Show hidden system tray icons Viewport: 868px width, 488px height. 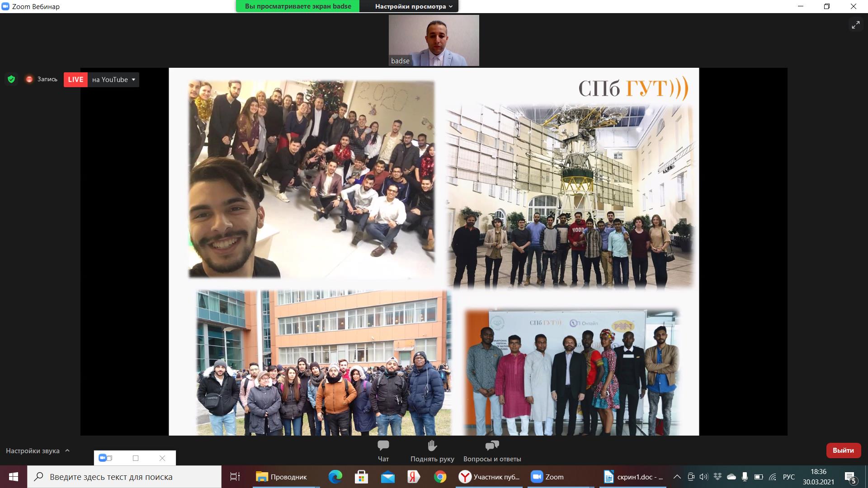677,477
